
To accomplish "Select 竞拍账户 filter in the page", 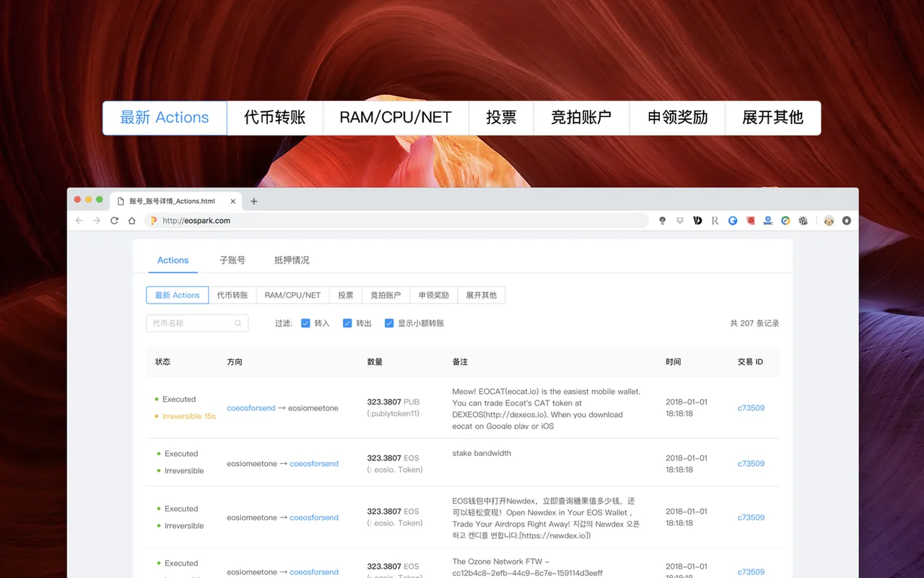I will coord(385,295).
